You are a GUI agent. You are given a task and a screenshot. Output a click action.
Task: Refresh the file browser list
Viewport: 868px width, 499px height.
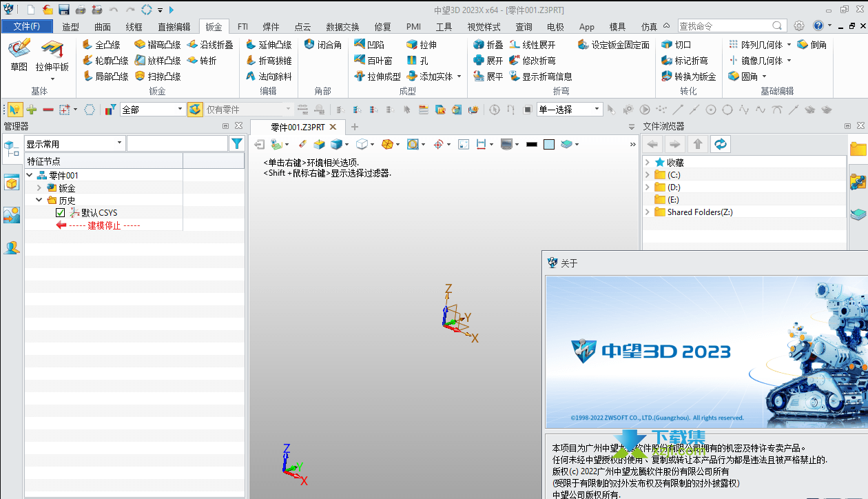coord(721,144)
